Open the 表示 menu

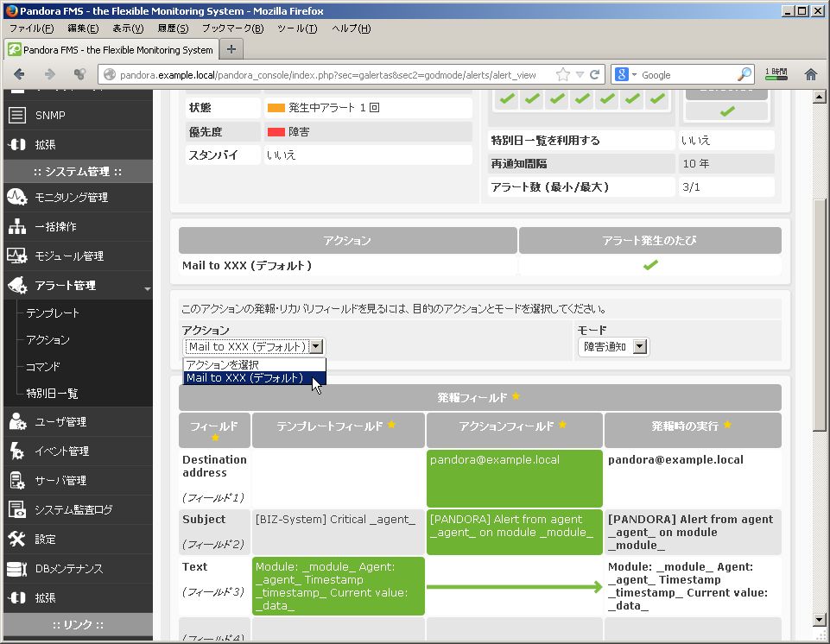tap(128, 28)
